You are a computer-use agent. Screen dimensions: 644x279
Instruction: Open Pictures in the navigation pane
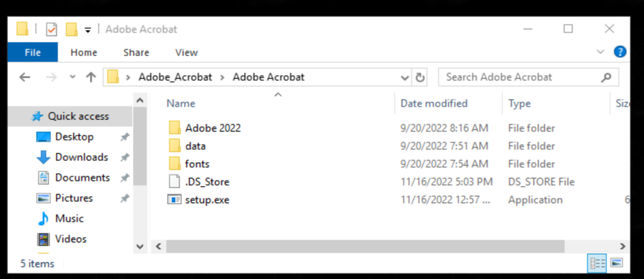pos(74,198)
